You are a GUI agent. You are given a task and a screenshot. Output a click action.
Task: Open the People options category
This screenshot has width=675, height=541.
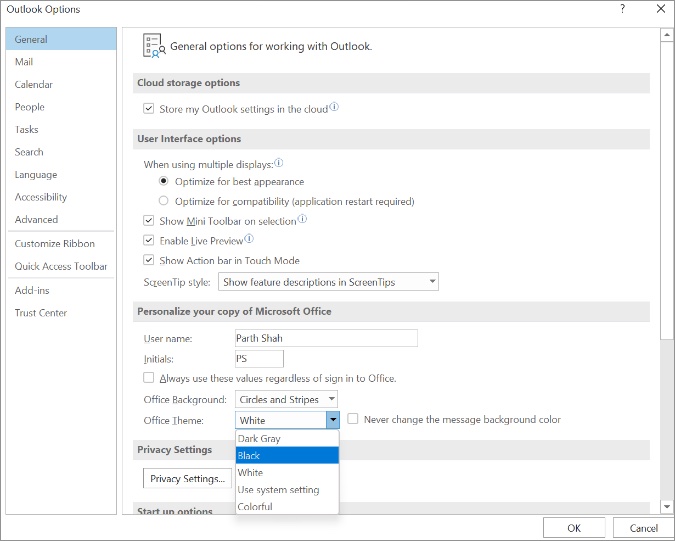61,107
